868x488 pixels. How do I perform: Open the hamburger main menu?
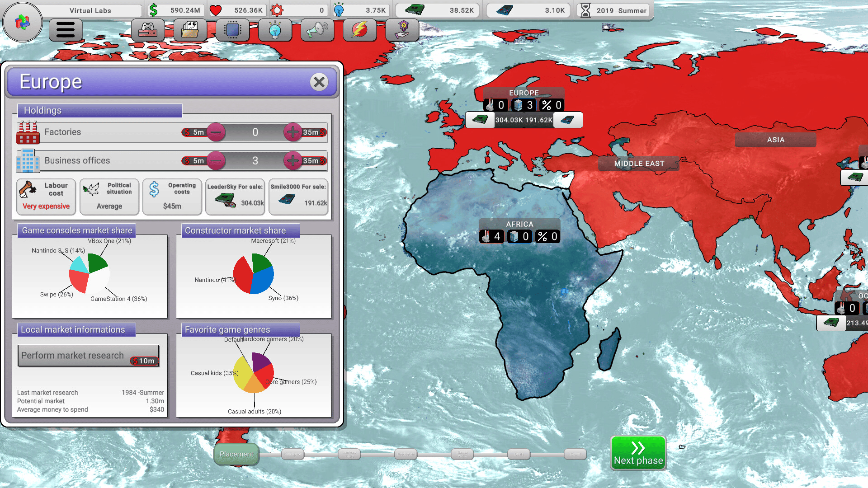click(x=66, y=30)
